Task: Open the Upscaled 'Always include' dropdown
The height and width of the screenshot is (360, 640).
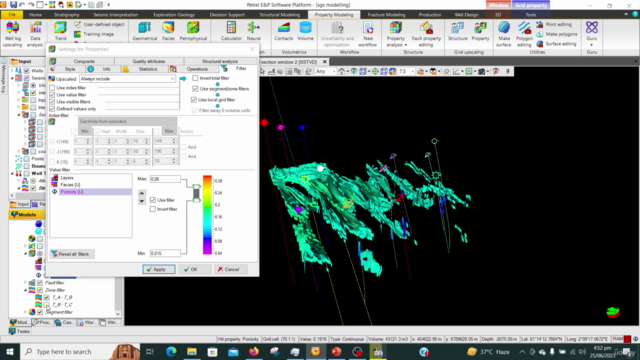Action: pyautogui.click(x=127, y=79)
